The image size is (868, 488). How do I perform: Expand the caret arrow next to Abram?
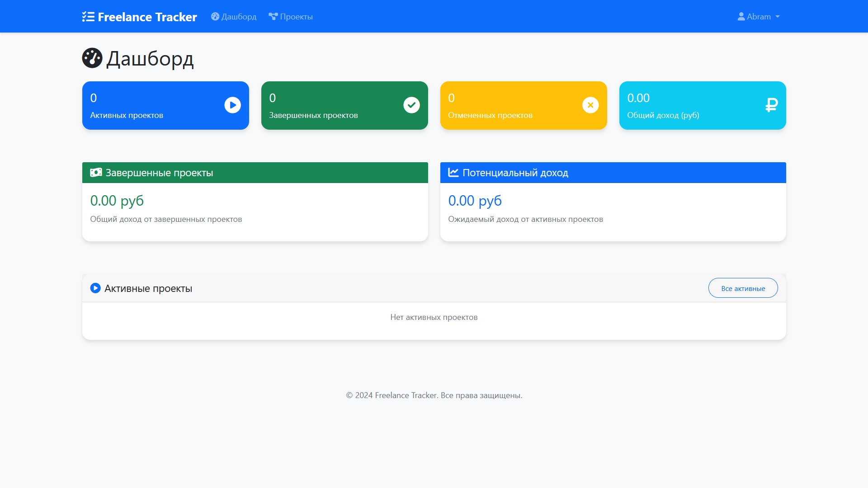tap(778, 17)
